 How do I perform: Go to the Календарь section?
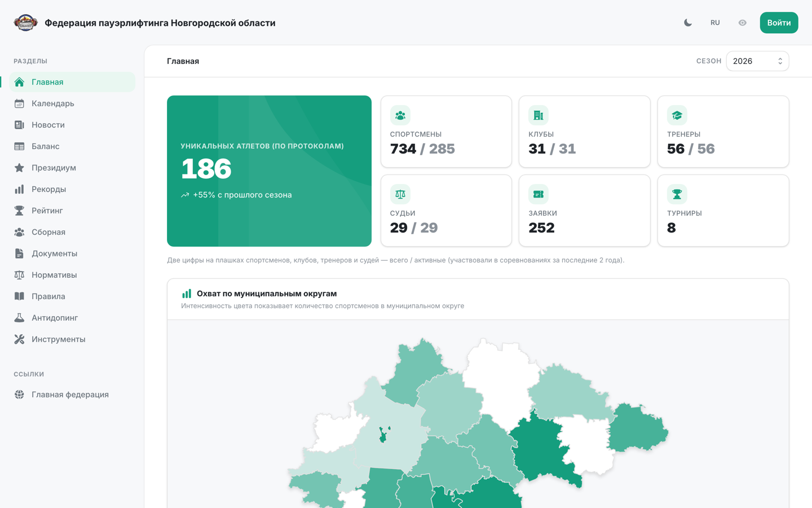coord(72,103)
